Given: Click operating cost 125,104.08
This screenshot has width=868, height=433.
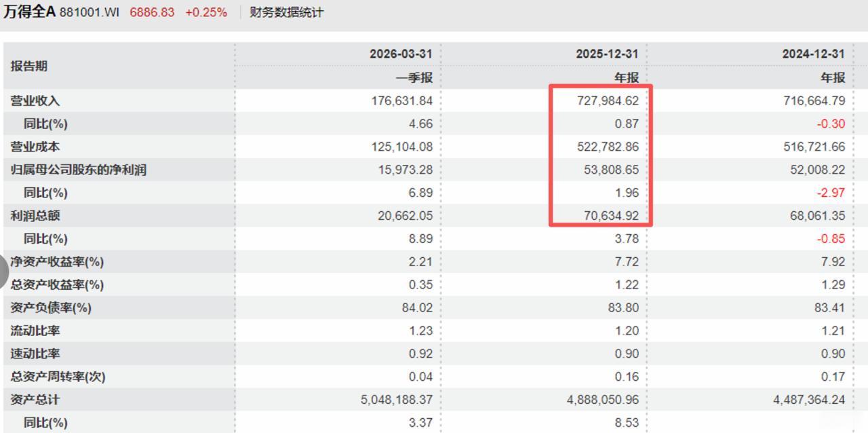Looking at the screenshot, I should (402, 147).
